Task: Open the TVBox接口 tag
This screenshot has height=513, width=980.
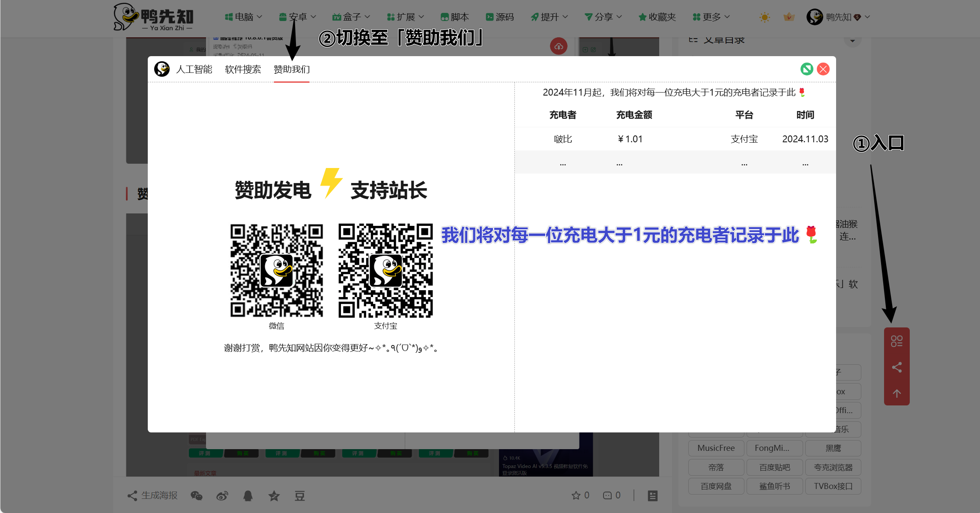Action: click(x=834, y=486)
